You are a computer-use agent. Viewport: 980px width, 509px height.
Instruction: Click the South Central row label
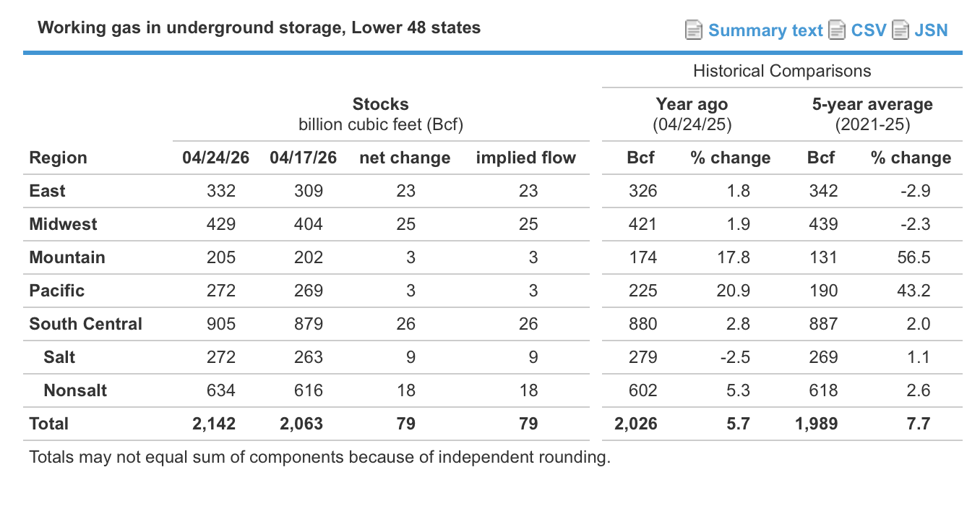[85, 324]
